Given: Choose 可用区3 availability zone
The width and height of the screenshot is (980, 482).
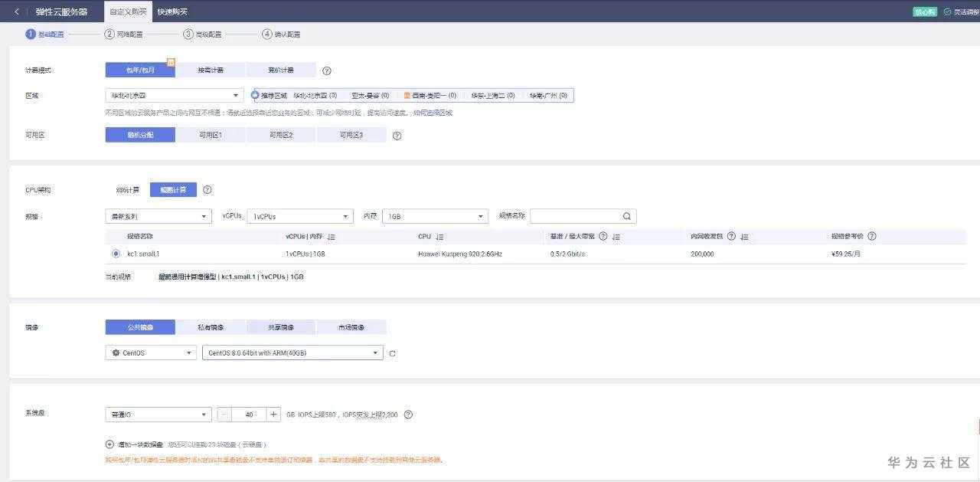Looking at the screenshot, I should pos(351,135).
